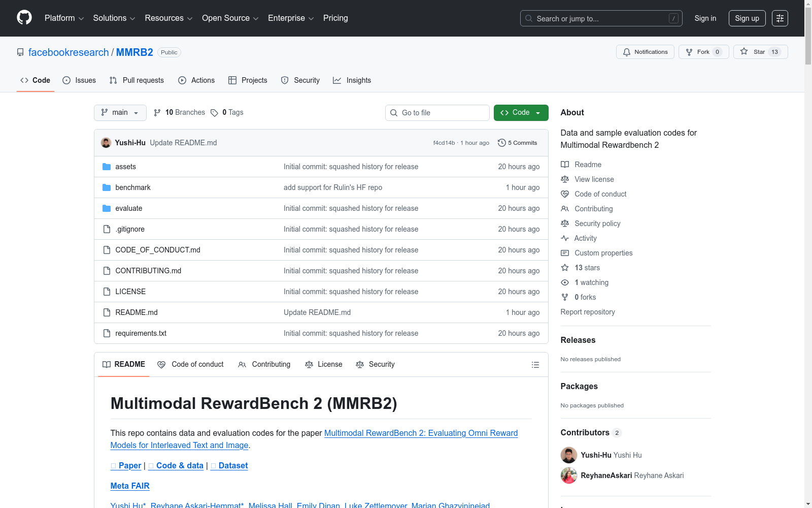Click Yushi-Hu avatar in commit bar
Screen dimensions: 812x508
[106, 143]
